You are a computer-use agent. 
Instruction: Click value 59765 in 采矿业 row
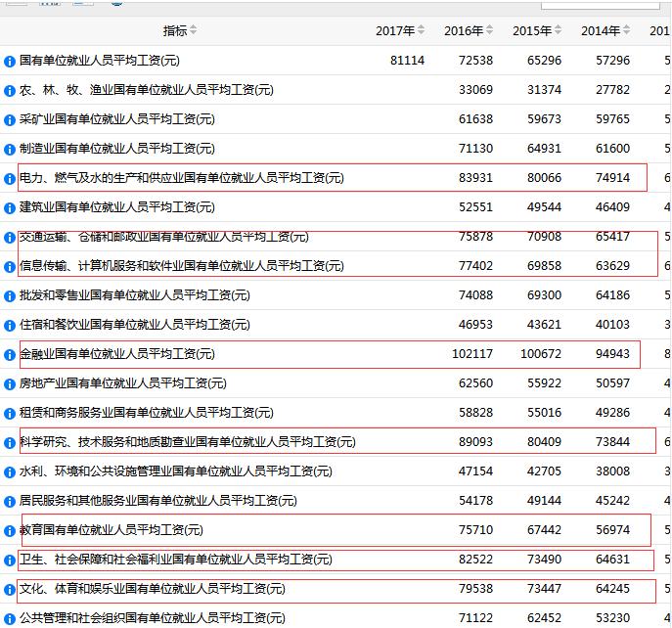(613, 119)
